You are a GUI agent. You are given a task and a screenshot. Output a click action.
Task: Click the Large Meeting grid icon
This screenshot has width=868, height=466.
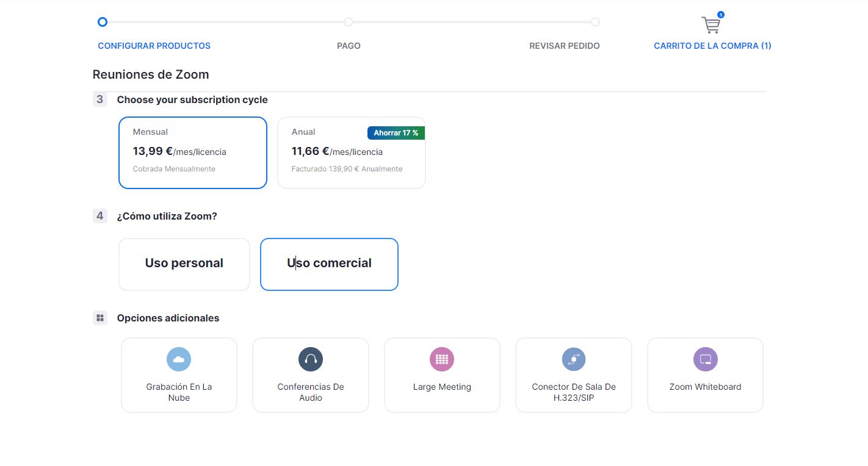click(442, 359)
